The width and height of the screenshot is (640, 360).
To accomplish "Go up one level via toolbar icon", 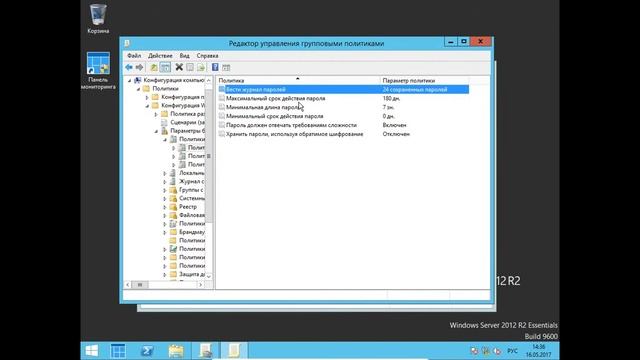I will pos(154,67).
